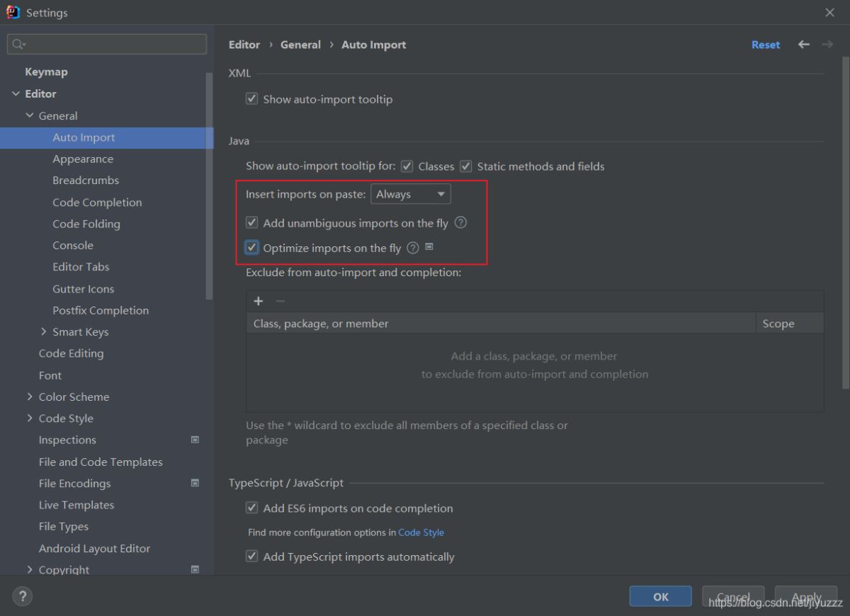The height and width of the screenshot is (616, 850).
Task: Click the plus icon to add exclusion
Action: point(259,301)
